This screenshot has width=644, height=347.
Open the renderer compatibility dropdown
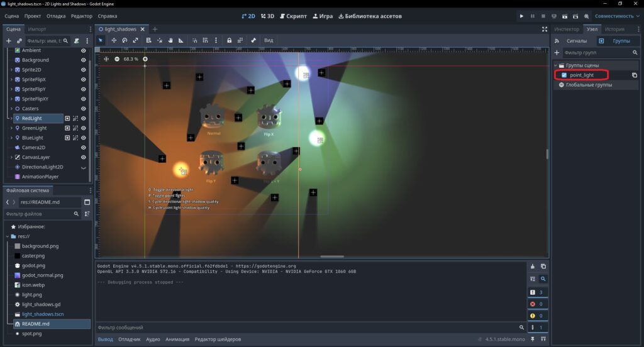(618, 16)
